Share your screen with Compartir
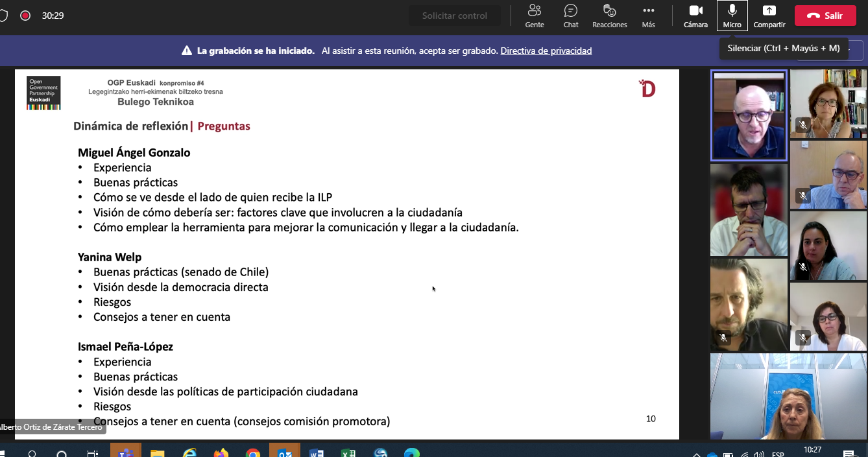Screen dimensions: 868x457 [769, 16]
